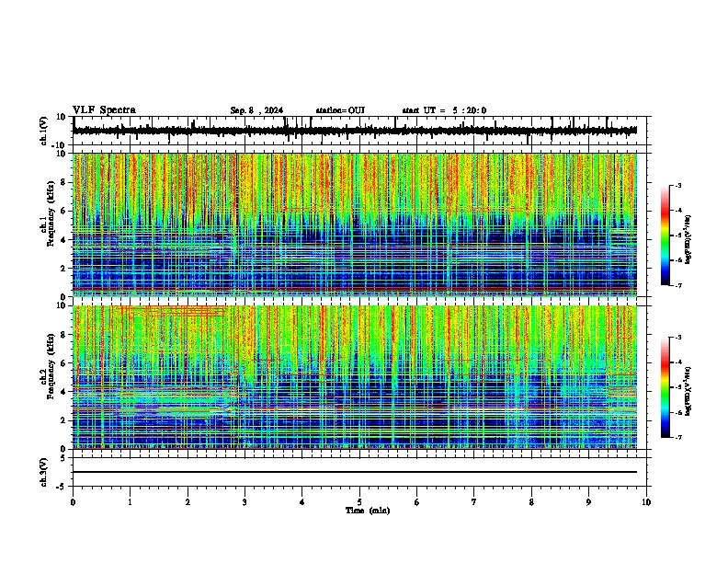The width and height of the screenshot is (728, 563).
Task: Click the ch.1 voltage waveform trace
Action: (x=355, y=131)
